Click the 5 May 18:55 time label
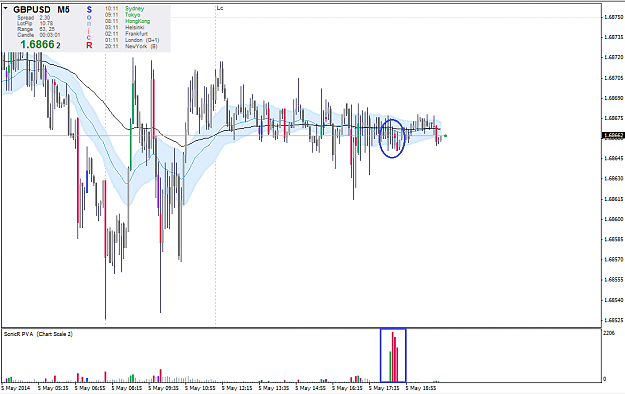Viewport: 625px width, 394px height. point(421,388)
